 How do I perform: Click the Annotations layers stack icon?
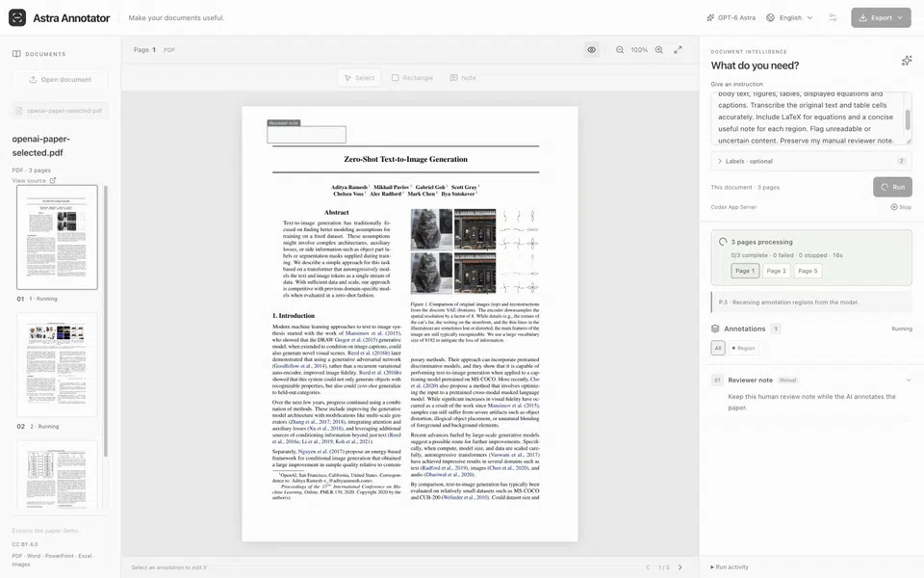click(715, 328)
